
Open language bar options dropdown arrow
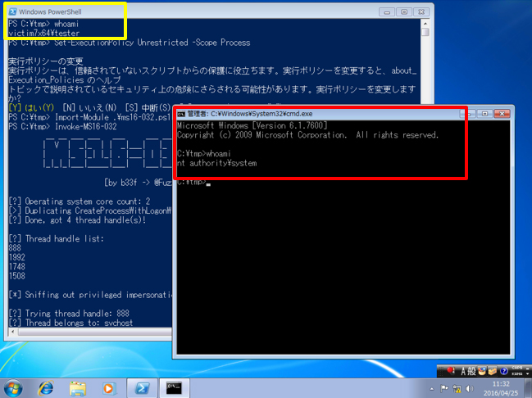point(528,373)
